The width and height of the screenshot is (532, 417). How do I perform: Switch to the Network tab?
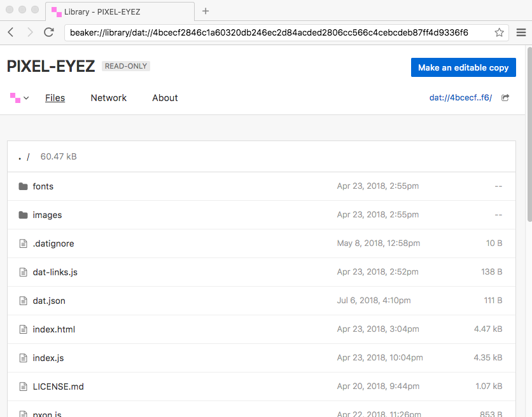pyautogui.click(x=109, y=98)
